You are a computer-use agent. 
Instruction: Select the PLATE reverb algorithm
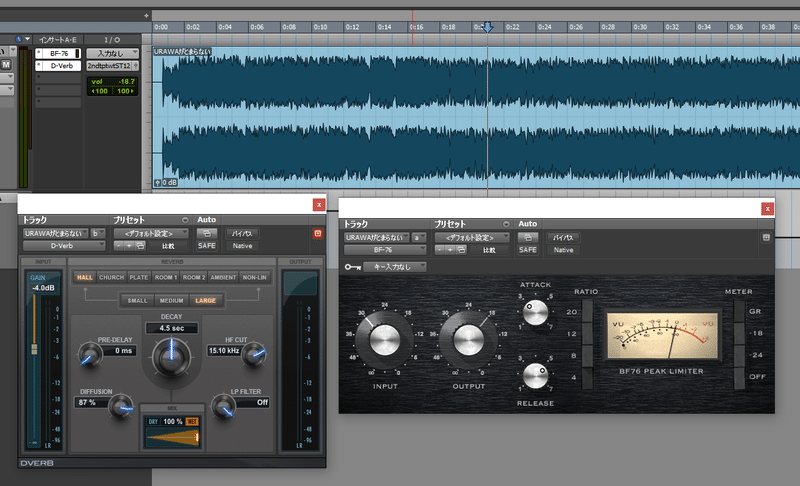[138, 277]
